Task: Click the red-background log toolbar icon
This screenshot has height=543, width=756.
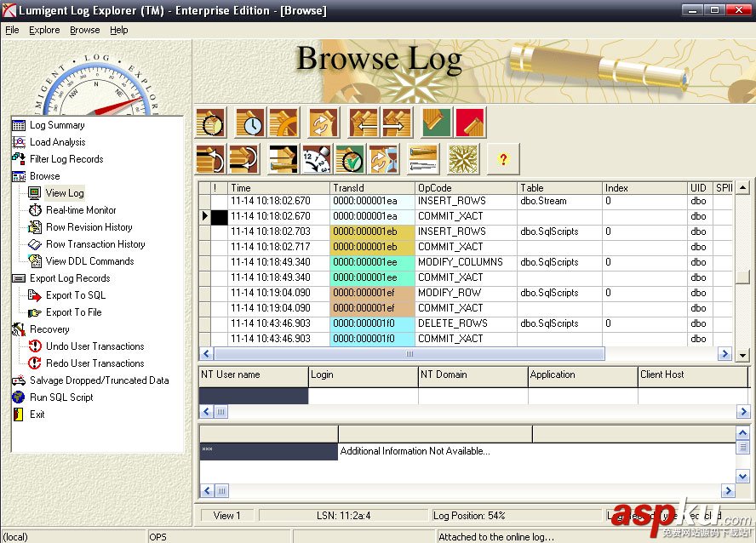Action: pos(470,123)
